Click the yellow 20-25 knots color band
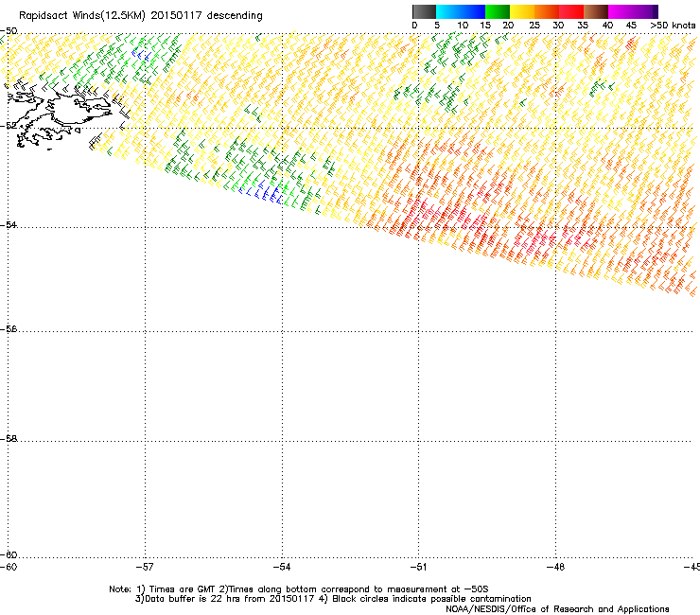Viewport: 700px width, 615px height. tap(522, 11)
